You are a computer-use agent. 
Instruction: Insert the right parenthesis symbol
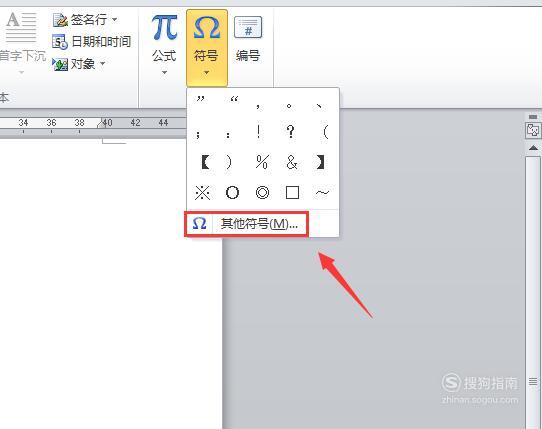[x=228, y=162]
